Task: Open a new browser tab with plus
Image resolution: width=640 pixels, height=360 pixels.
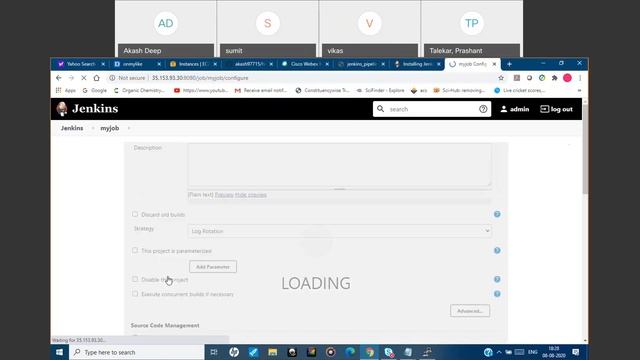Action: click(509, 64)
